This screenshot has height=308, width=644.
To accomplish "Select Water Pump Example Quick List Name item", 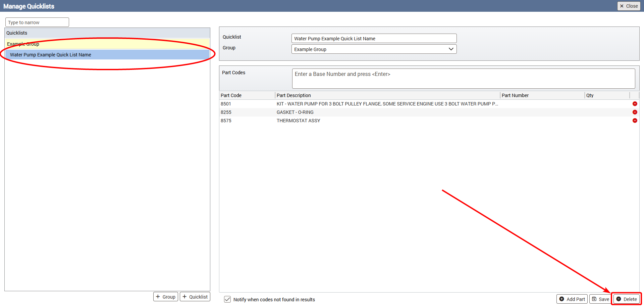I will 51,55.
